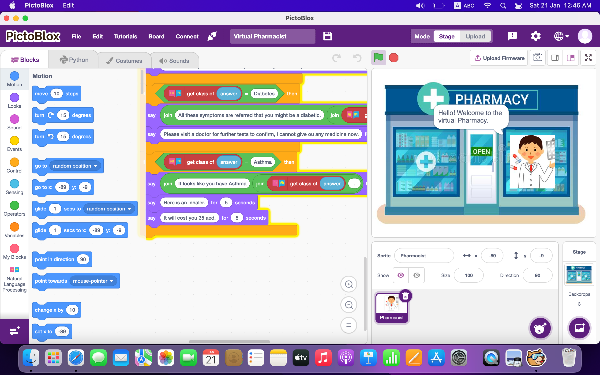Click the green flag to run
Image resolution: width=600 pixels, height=375 pixels.
click(x=378, y=58)
